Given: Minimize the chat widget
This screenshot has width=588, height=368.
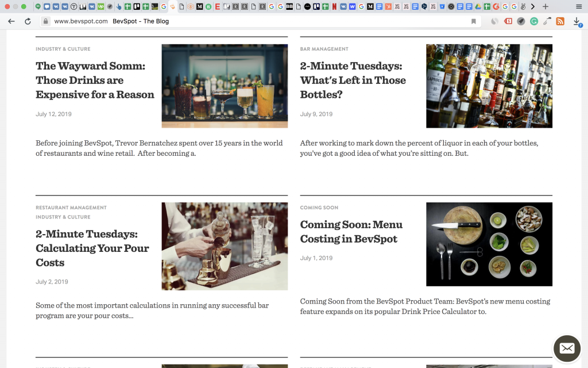Looking at the screenshot, I should (567, 348).
